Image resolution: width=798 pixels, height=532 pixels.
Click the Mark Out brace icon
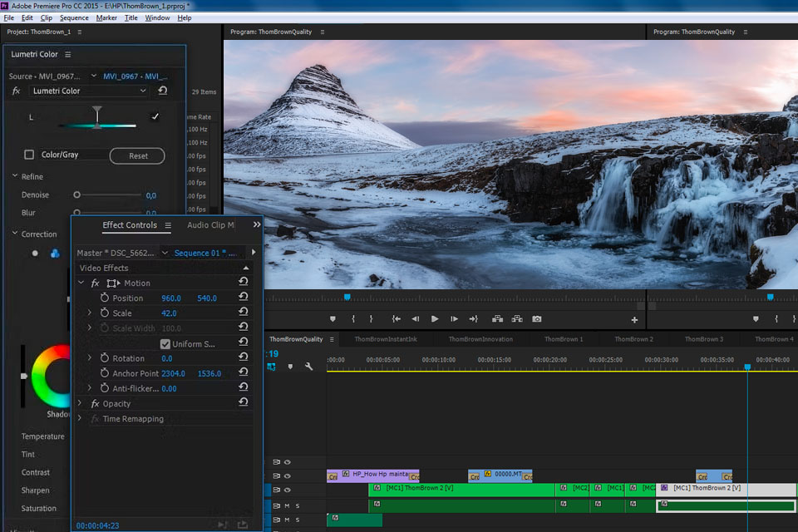coord(371,318)
